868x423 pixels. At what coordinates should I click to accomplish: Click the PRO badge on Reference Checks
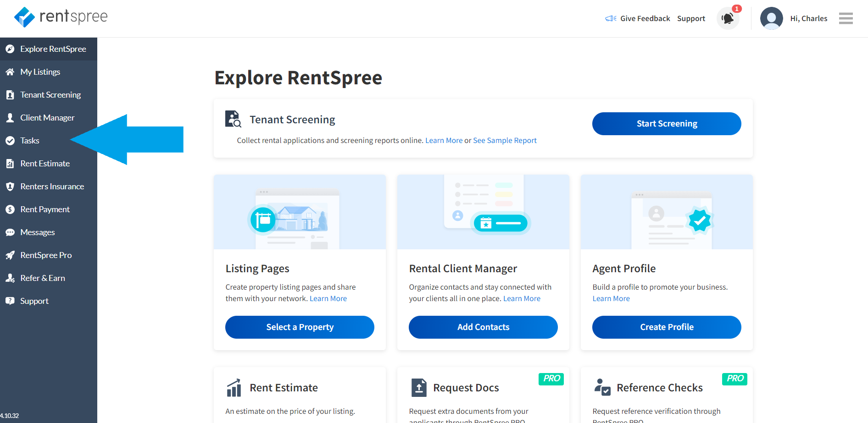coord(734,379)
